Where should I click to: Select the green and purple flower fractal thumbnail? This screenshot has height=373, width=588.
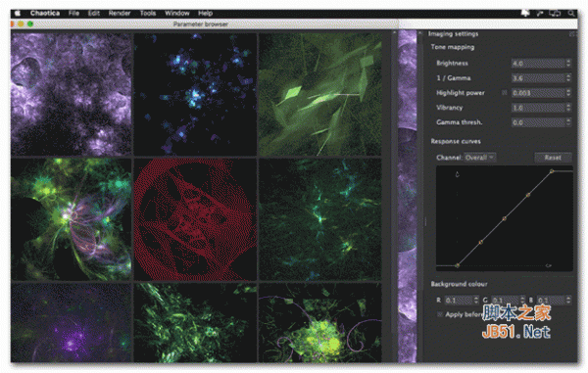pyautogui.click(x=72, y=219)
